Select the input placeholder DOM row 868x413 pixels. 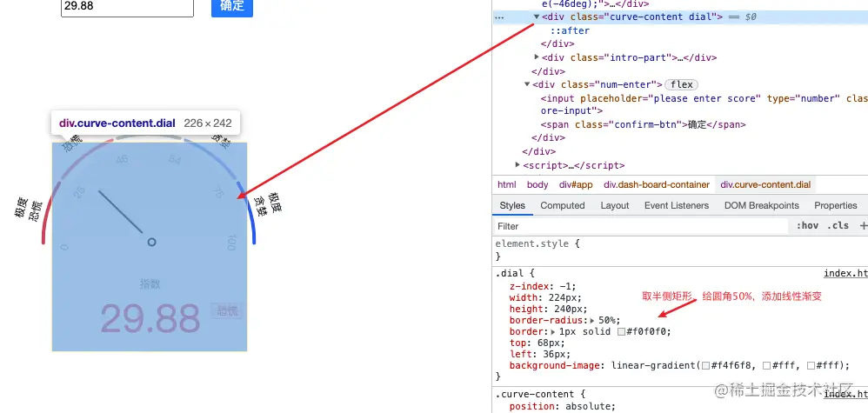704,104
